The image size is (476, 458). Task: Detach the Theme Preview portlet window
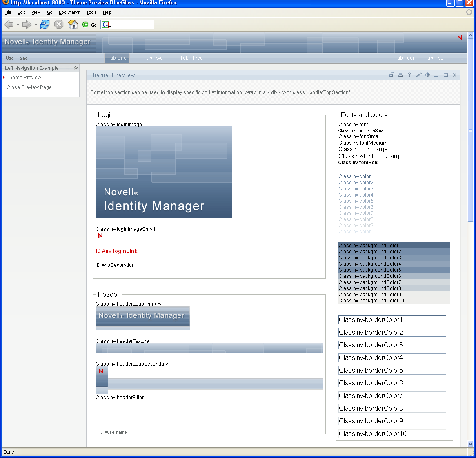click(x=391, y=75)
